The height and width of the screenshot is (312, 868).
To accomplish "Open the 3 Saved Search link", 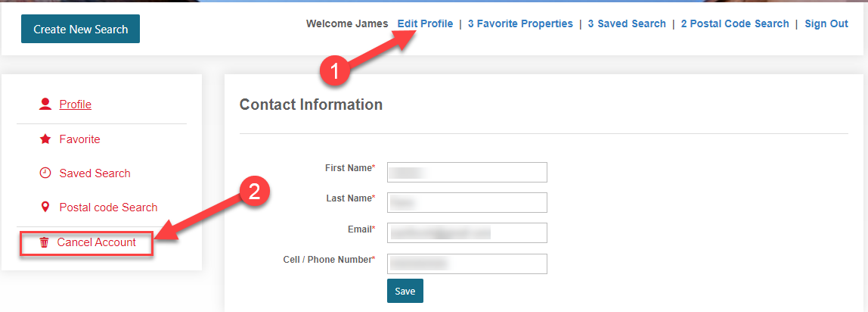I will 627,23.
